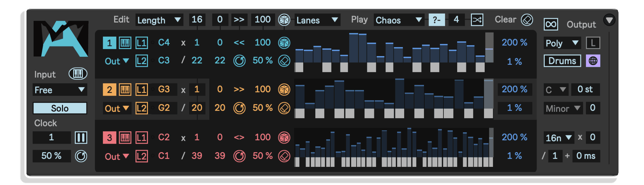This screenshot has width=644, height=185.
Task: Open the C root key dropdown
Action: point(556,90)
